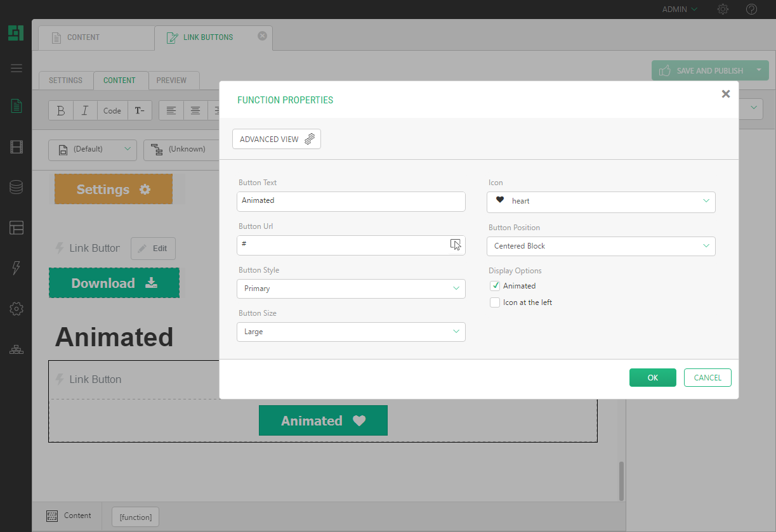The image size is (776, 532).
Task: Uncheck the Animated checkbox
Action: pos(495,286)
